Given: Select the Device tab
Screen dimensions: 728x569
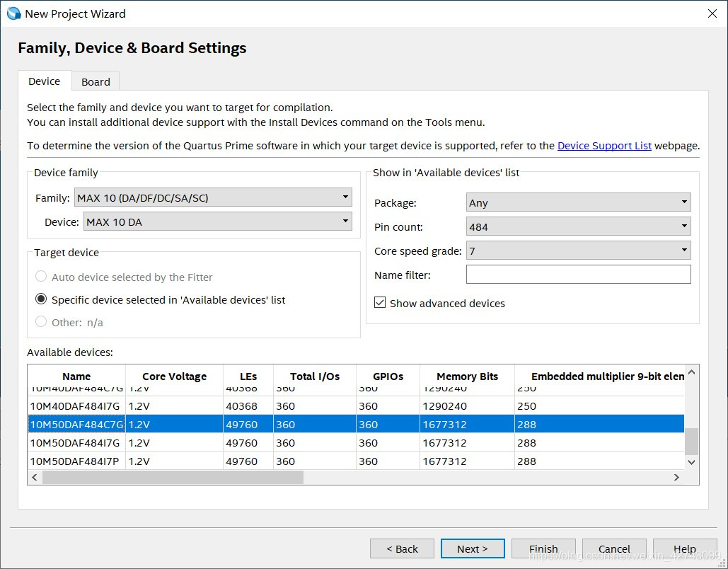Looking at the screenshot, I should click(x=44, y=81).
